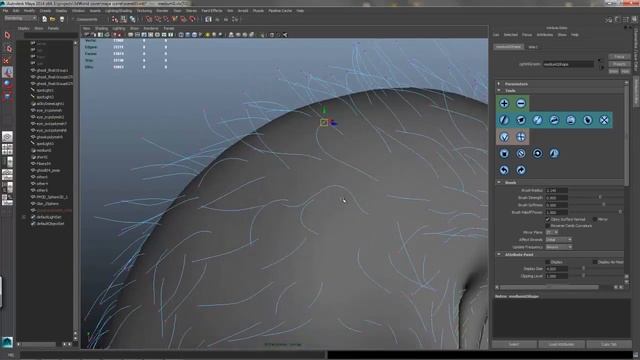Click the circular target groom icon
640x360 pixels.
(x=538, y=153)
